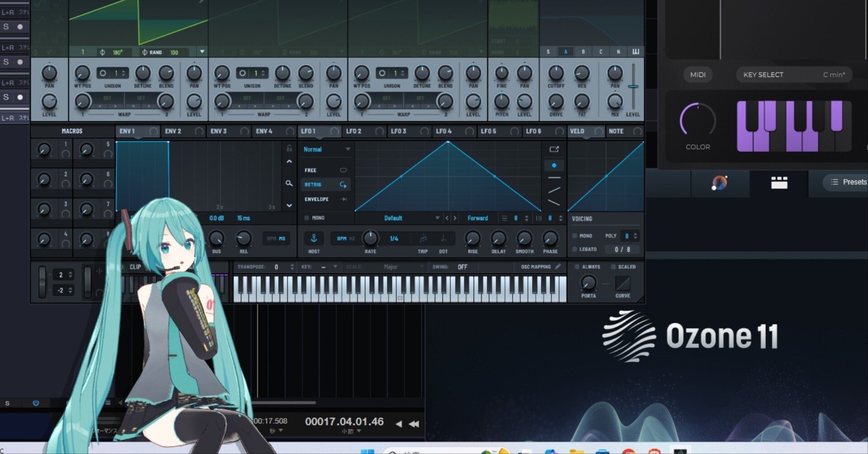Click the next LFO shape arrow
The height and width of the screenshot is (454, 868).
coord(455,218)
